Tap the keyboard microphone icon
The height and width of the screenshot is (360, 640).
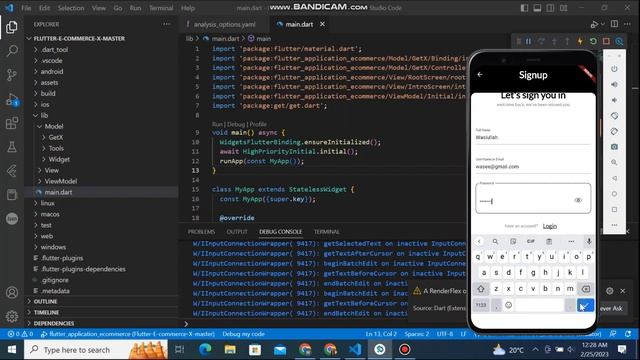[x=589, y=241]
